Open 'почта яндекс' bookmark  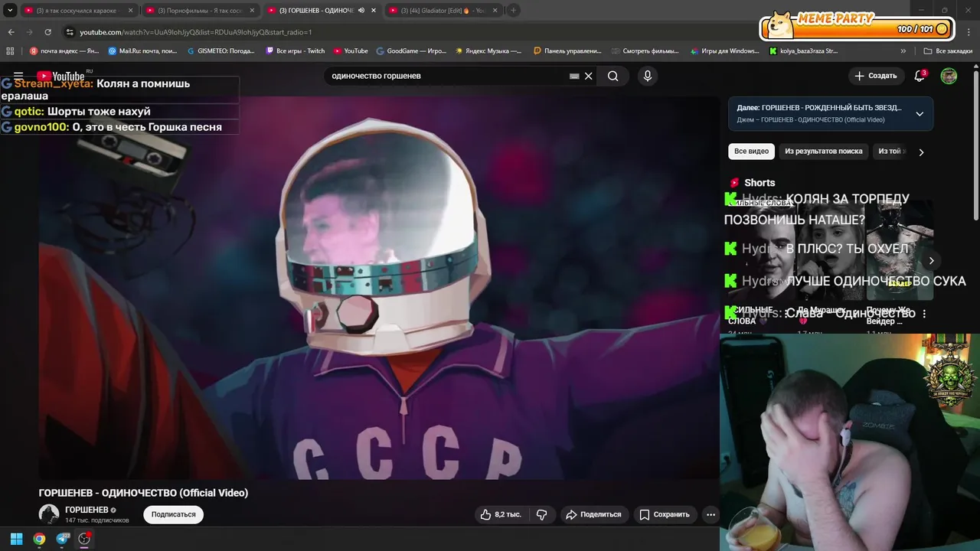point(64,51)
